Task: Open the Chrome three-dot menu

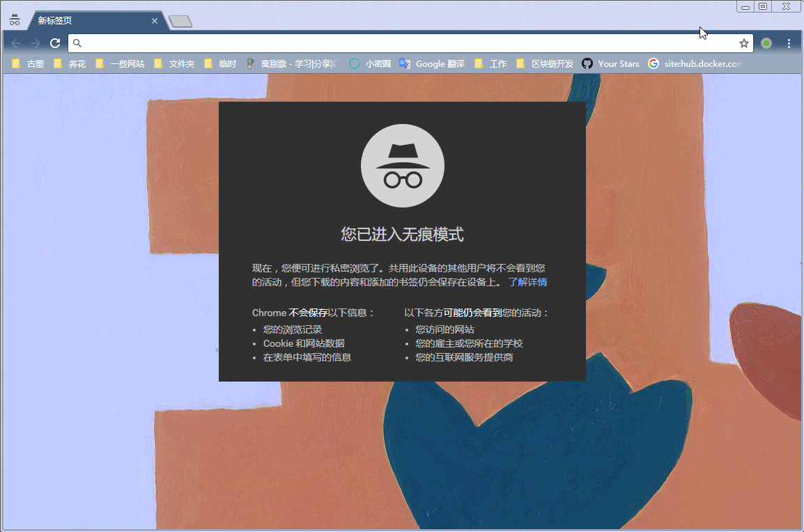Action: click(789, 43)
